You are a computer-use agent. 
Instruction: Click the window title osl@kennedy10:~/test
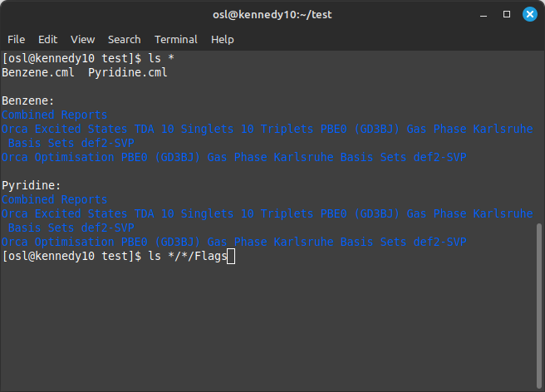[272, 15]
